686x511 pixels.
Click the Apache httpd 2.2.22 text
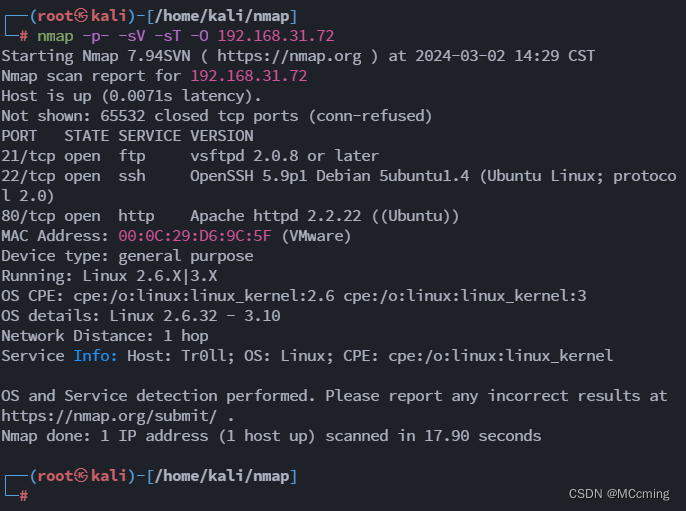[276, 216]
